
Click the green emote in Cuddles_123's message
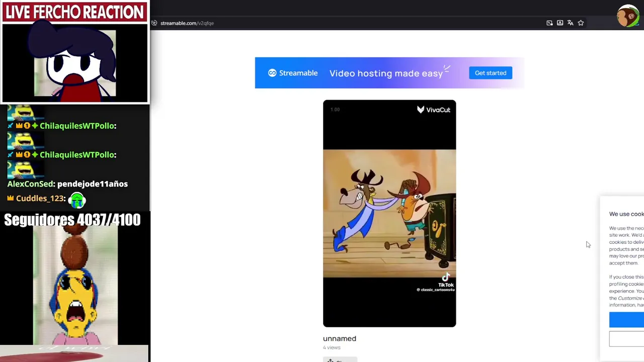click(77, 201)
